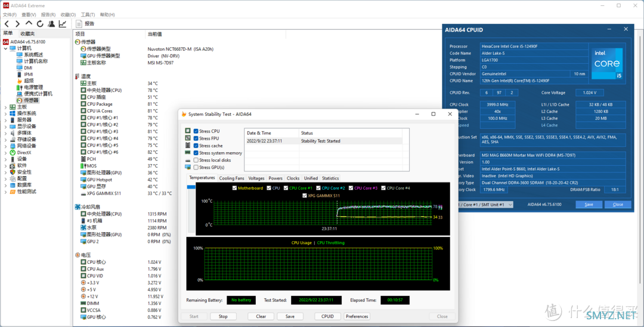Go up one level with up arrow icon

pyautogui.click(x=29, y=24)
